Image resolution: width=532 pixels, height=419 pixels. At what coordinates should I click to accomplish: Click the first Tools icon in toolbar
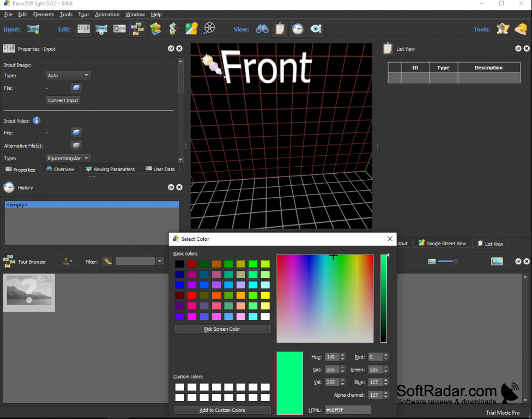503,29
